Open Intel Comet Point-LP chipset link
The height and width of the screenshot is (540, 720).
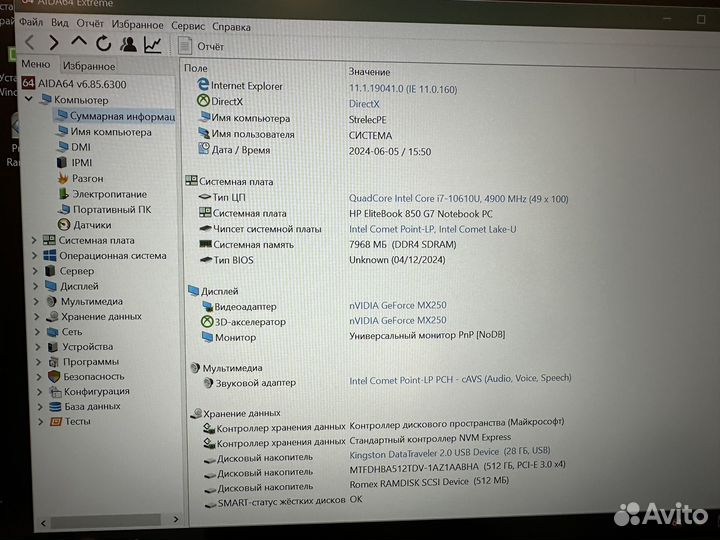pyautogui.click(x=433, y=229)
